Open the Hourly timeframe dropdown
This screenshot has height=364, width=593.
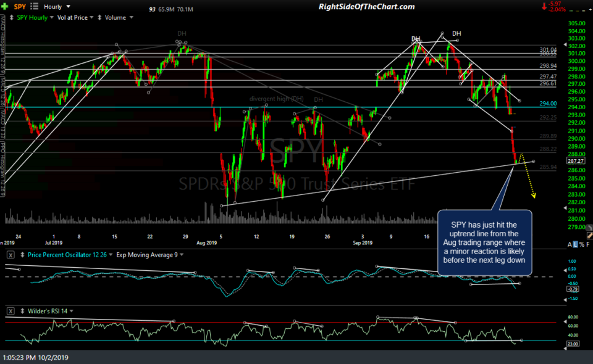point(69,7)
